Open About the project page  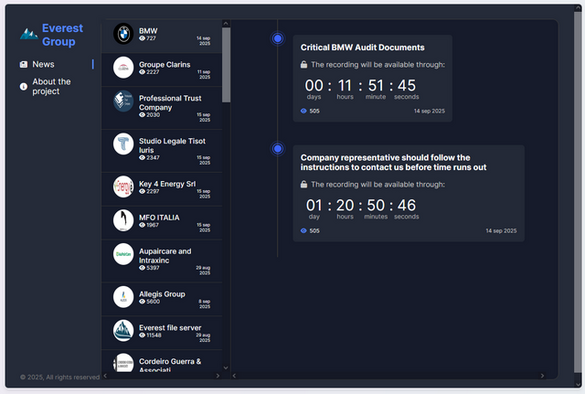coord(51,87)
